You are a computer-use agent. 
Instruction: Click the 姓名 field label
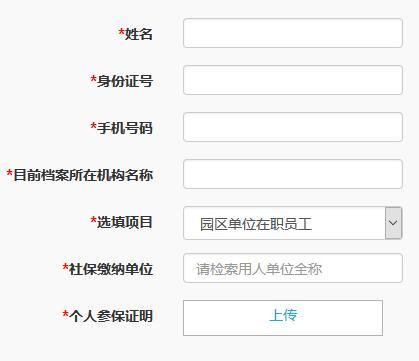(x=139, y=34)
